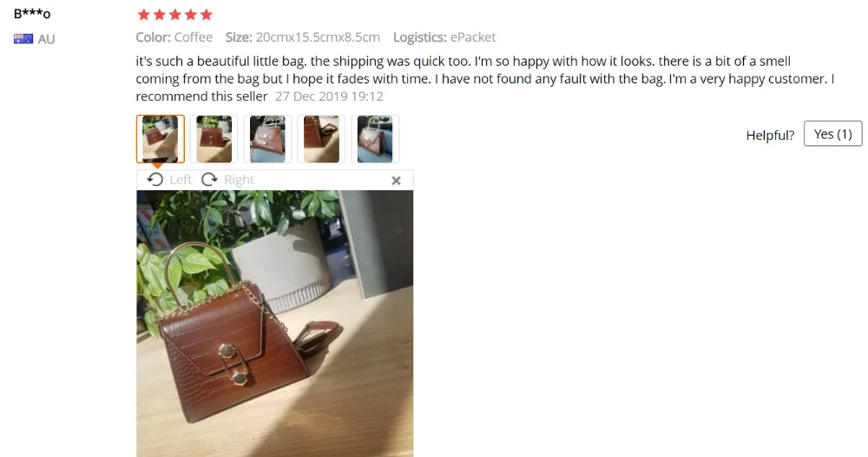
Task: Mark review helpful with Yes (1)
Action: click(832, 134)
